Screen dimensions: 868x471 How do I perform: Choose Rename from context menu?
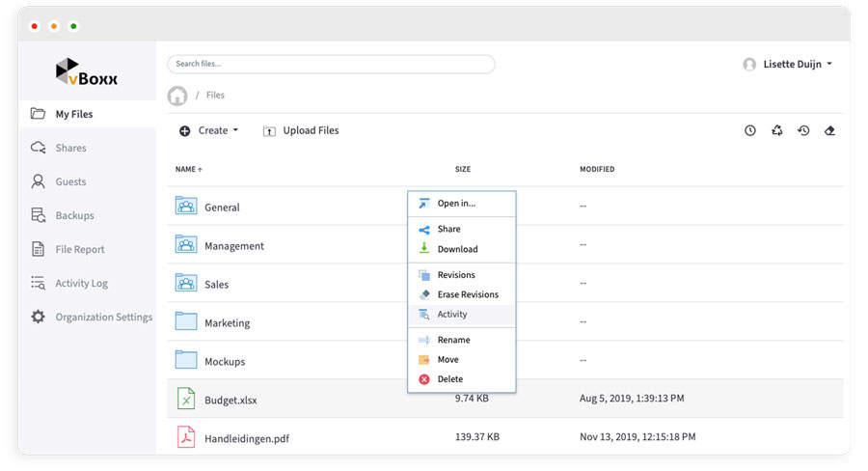click(x=462, y=340)
